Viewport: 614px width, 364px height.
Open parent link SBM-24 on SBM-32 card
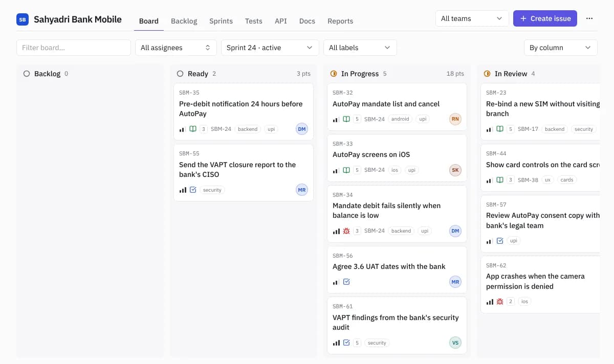375,119
